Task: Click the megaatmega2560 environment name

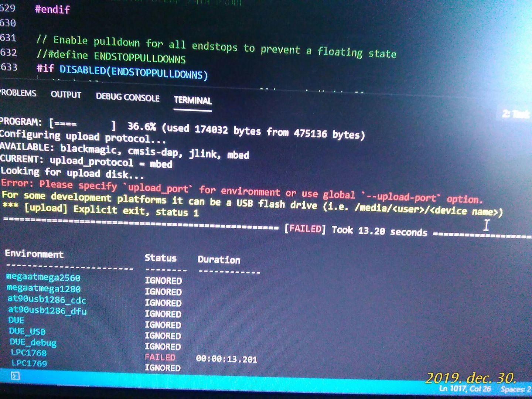Action: 43,277
